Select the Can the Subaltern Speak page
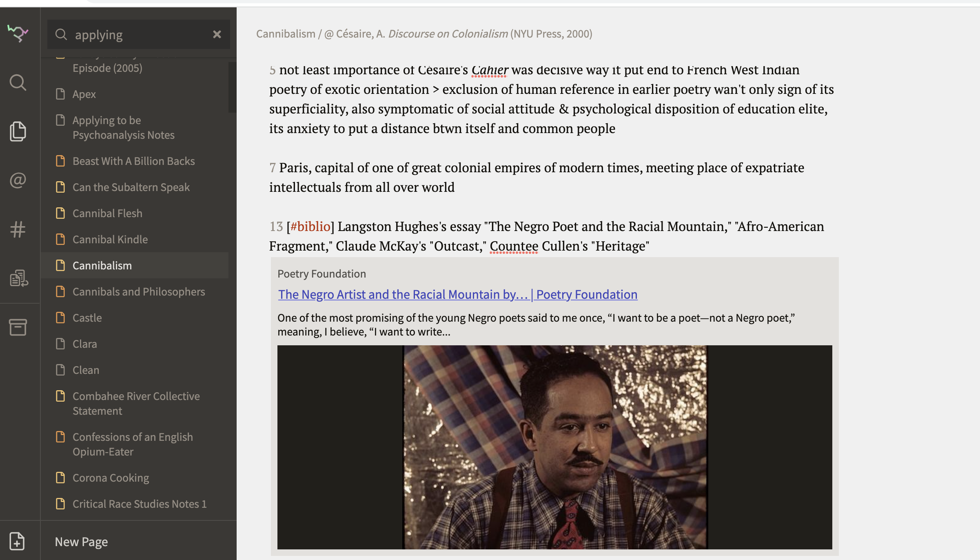Image resolution: width=980 pixels, height=560 pixels. (x=131, y=187)
